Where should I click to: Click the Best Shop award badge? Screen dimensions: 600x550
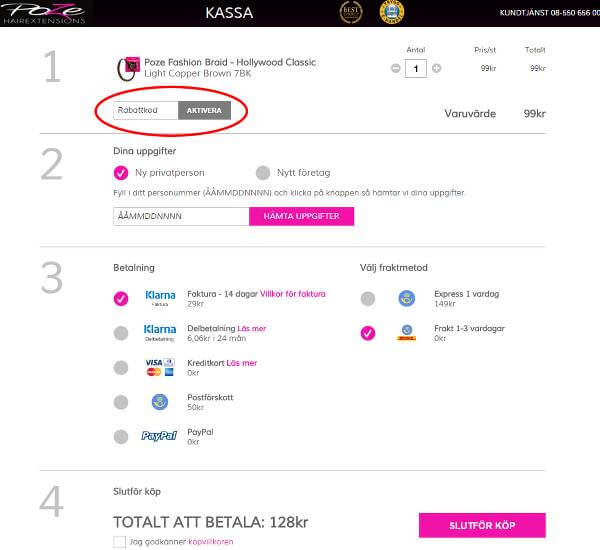[350, 12]
